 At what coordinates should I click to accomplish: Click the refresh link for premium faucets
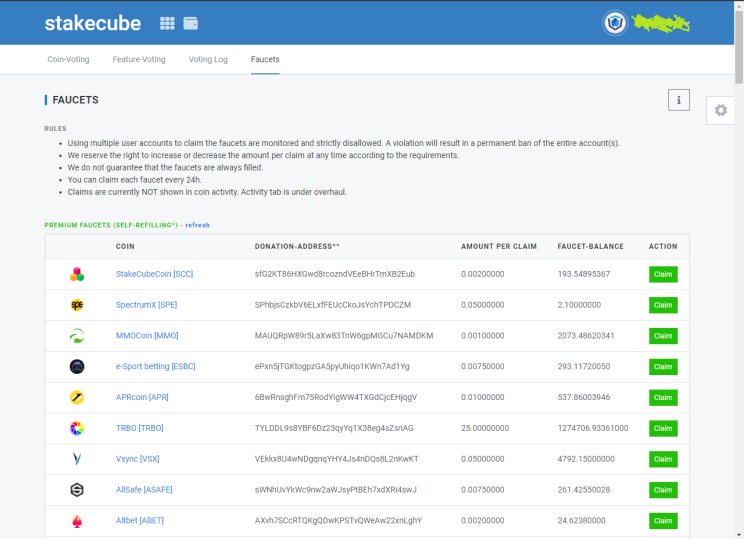[x=197, y=225]
